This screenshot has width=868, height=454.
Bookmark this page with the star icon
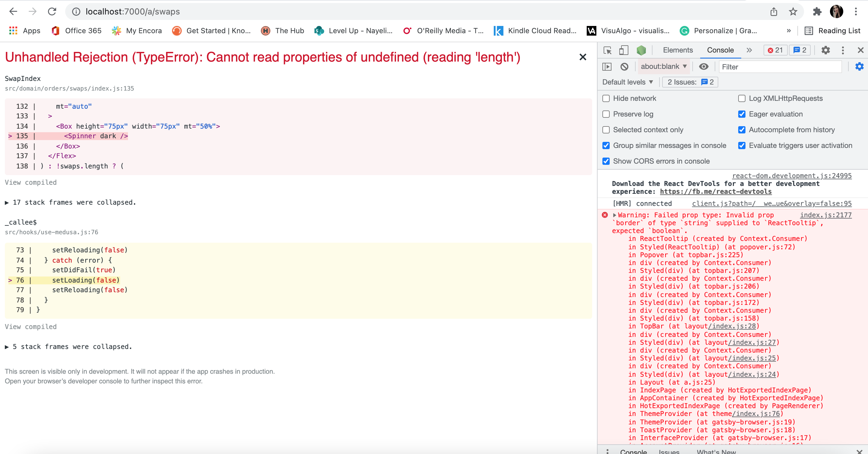click(x=793, y=12)
